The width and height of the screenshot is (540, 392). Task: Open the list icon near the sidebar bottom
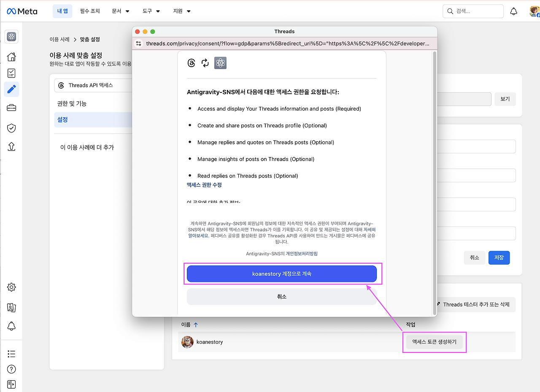[x=11, y=354]
